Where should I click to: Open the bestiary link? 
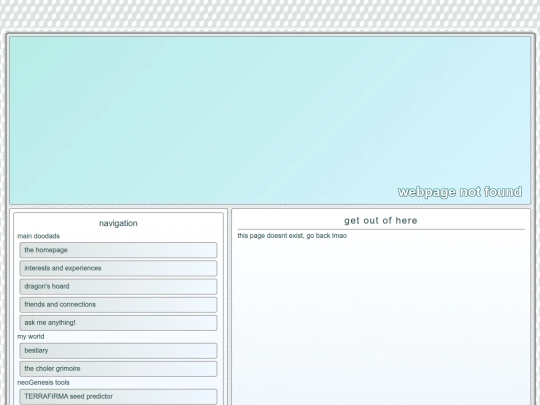[118, 351]
